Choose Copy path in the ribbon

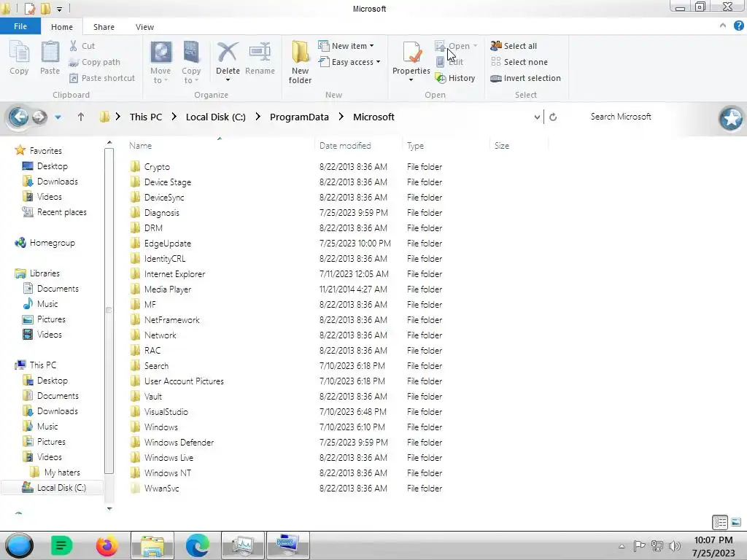(94, 62)
